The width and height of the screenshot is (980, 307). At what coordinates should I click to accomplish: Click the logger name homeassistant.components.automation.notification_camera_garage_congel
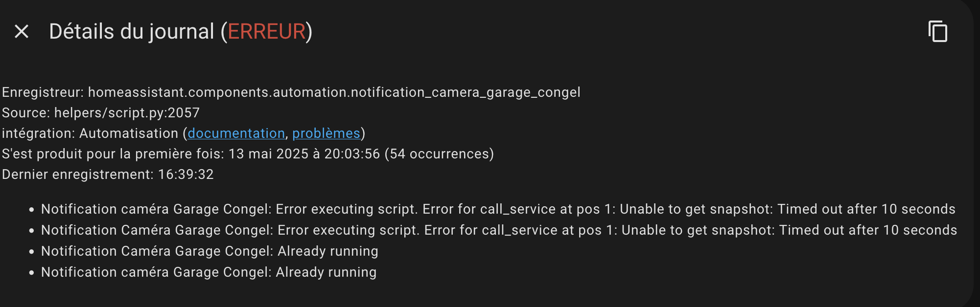point(334,92)
